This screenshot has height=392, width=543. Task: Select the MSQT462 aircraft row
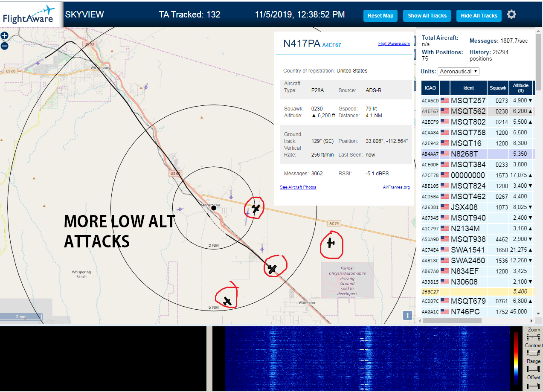pos(477,197)
